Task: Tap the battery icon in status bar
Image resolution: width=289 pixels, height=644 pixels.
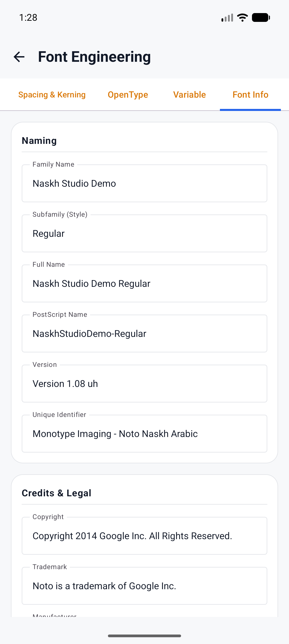Action: 261,18
